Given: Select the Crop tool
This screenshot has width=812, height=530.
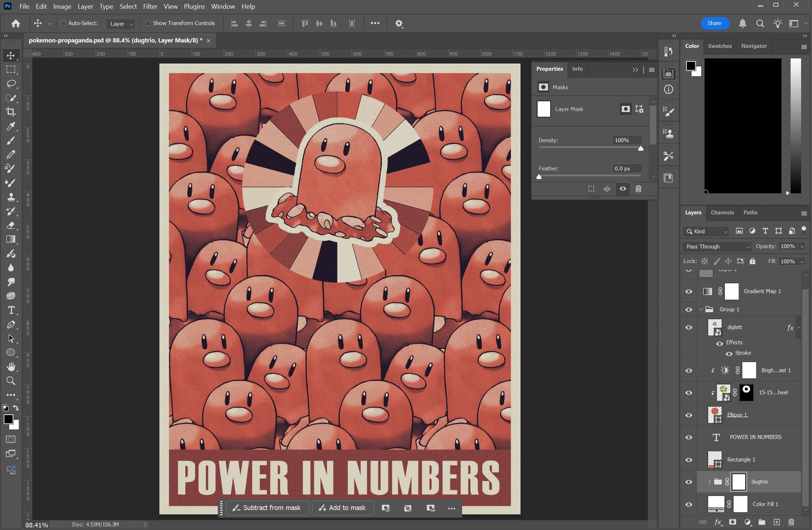Looking at the screenshot, I should (x=11, y=112).
